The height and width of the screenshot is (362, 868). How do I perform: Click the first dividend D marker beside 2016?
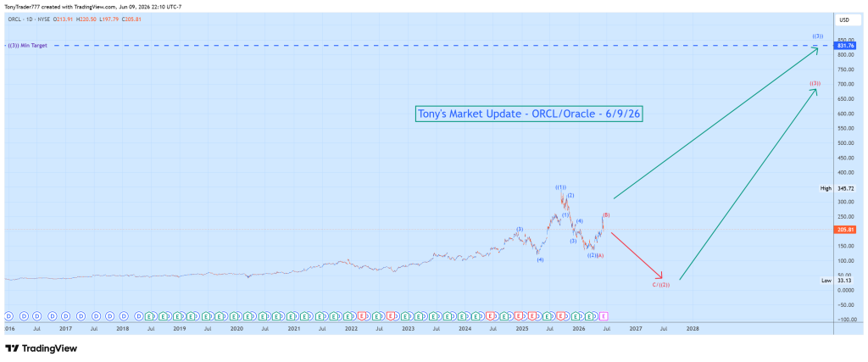(8, 316)
